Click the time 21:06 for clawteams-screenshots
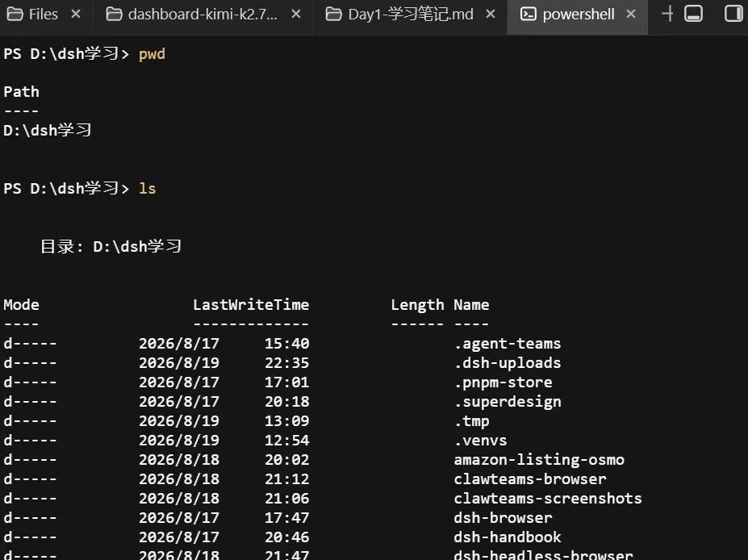 click(x=287, y=499)
